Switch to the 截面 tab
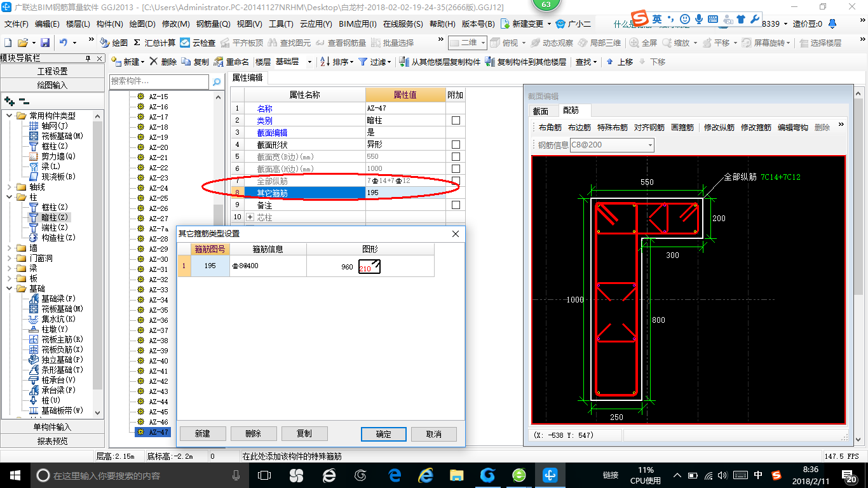The image size is (868, 488). [x=540, y=111]
